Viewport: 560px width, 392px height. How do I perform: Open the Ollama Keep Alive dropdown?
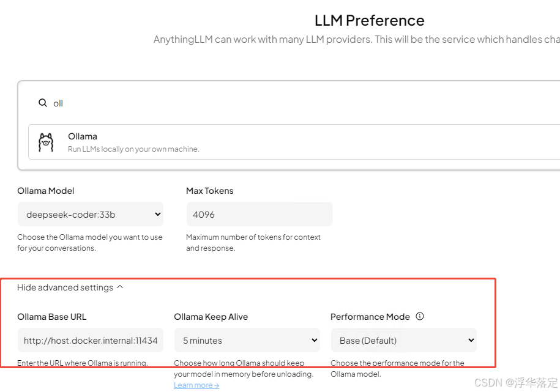(247, 340)
